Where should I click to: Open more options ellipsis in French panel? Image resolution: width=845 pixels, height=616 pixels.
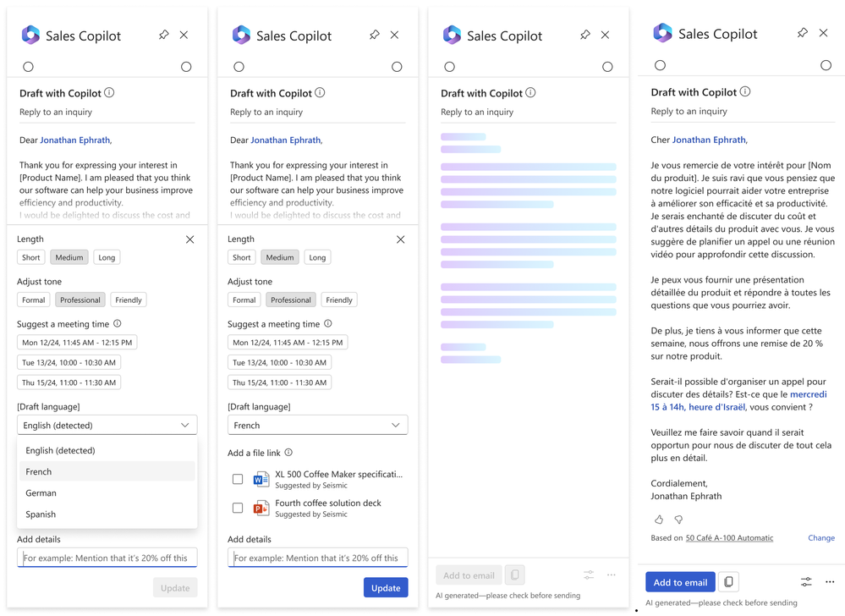pos(830,582)
